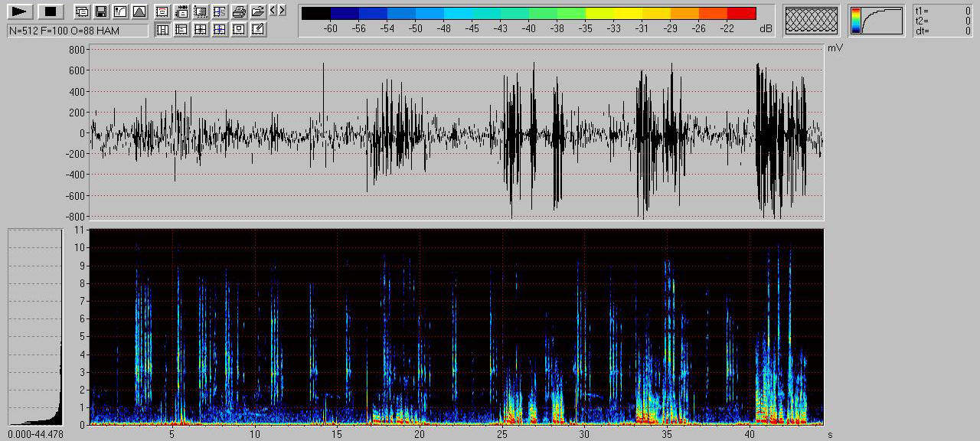Click the t1 t2 dt time readout panel
The height and width of the screenshot is (441, 980).
(942, 20)
